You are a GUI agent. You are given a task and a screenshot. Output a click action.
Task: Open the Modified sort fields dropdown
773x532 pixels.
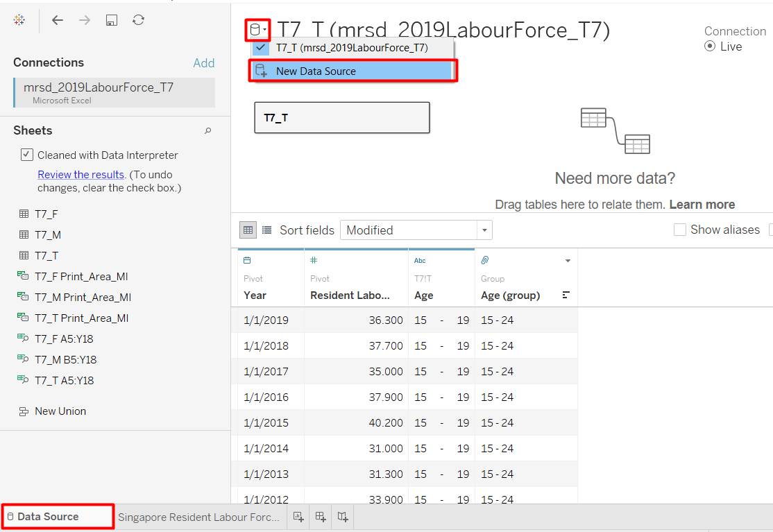486,230
